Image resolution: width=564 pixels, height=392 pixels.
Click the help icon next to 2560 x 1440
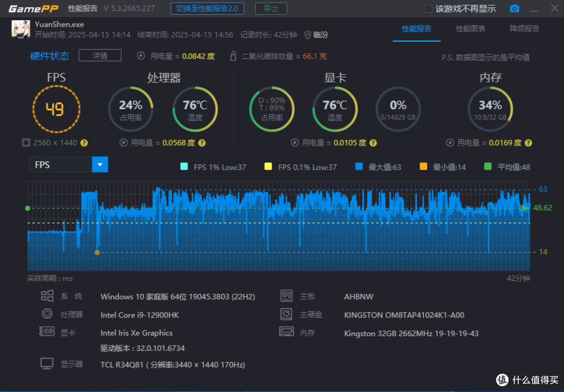coord(84,143)
